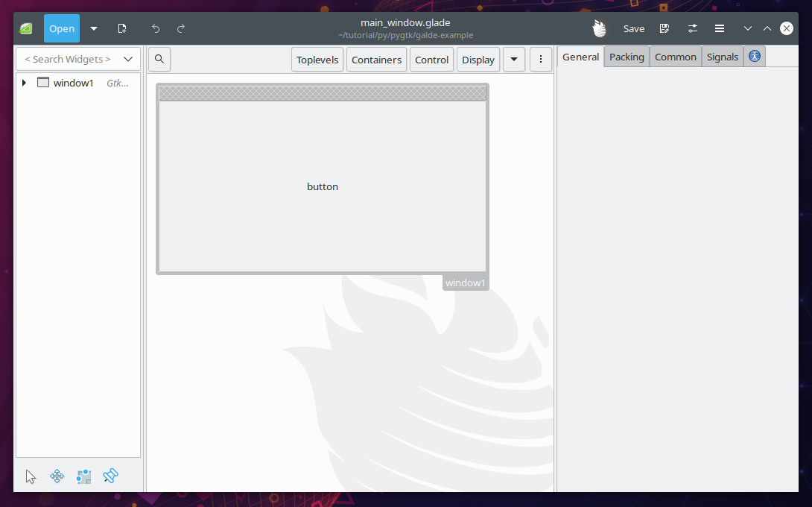Image resolution: width=812 pixels, height=507 pixels.
Task: Click the Save As floppy icon
Action: tap(664, 28)
